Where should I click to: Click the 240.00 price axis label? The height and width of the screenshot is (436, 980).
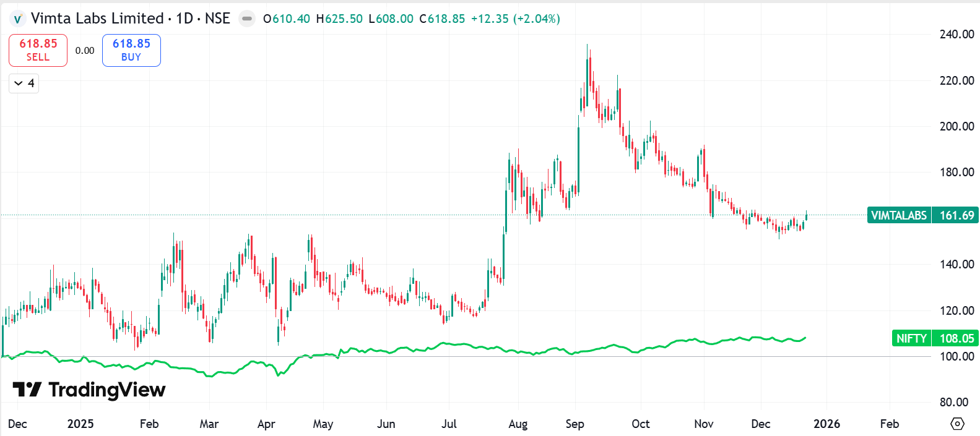click(x=956, y=35)
